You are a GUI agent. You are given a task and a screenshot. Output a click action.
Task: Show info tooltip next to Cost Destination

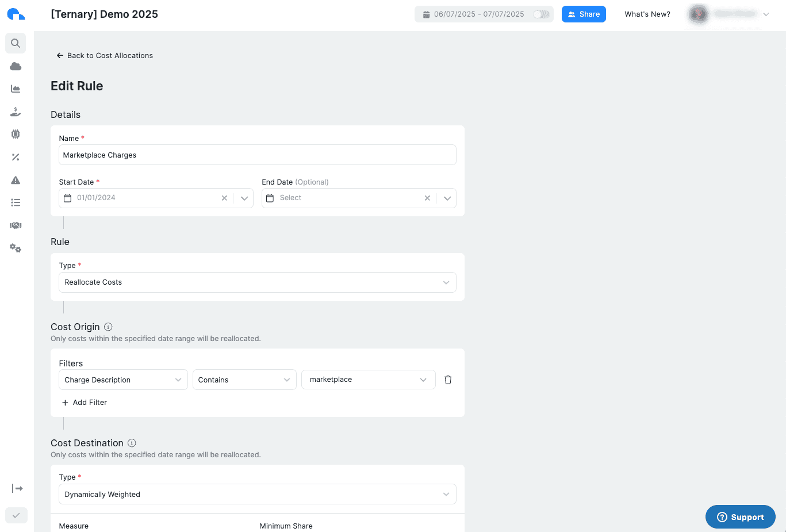[x=132, y=443]
